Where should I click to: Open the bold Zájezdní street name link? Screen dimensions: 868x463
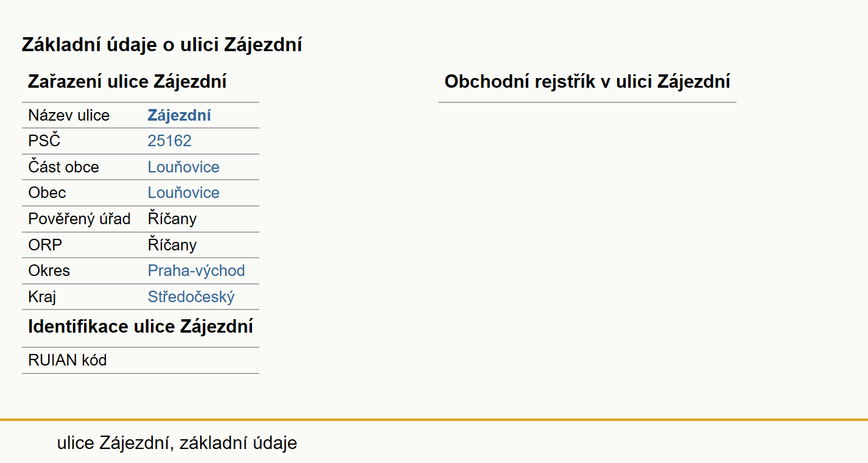point(180,116)
